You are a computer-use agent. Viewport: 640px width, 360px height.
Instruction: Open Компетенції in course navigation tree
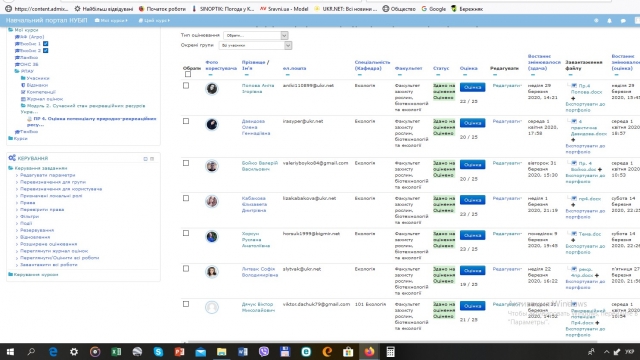(x=41, y=92)
